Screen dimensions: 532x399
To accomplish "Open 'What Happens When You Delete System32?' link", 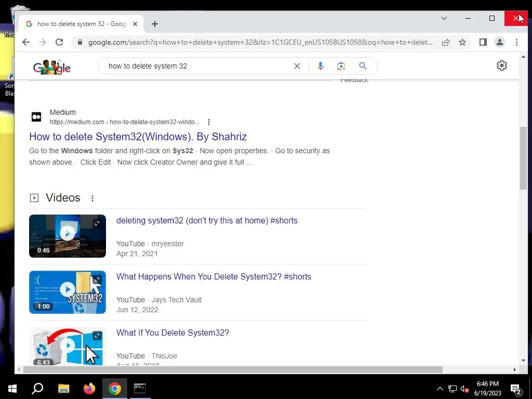I will [x=214, y=276].
